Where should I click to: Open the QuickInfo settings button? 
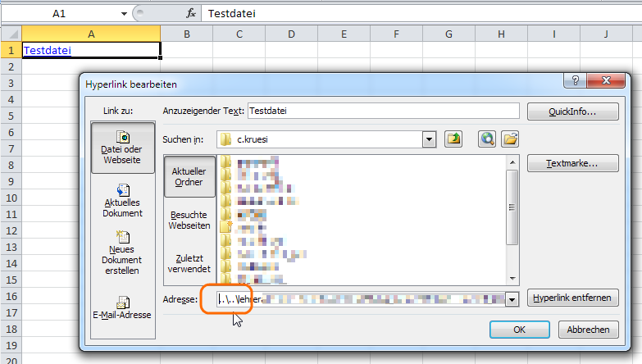pos(572,111)
